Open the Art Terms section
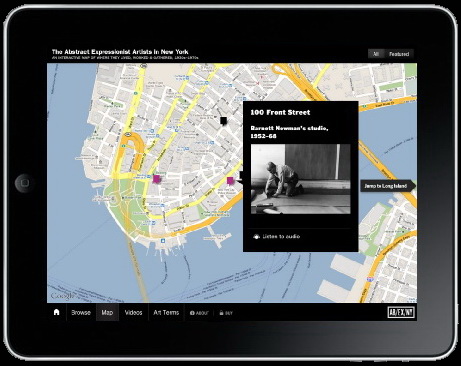Viewport: 461px width, 366px height. [166, 313]
